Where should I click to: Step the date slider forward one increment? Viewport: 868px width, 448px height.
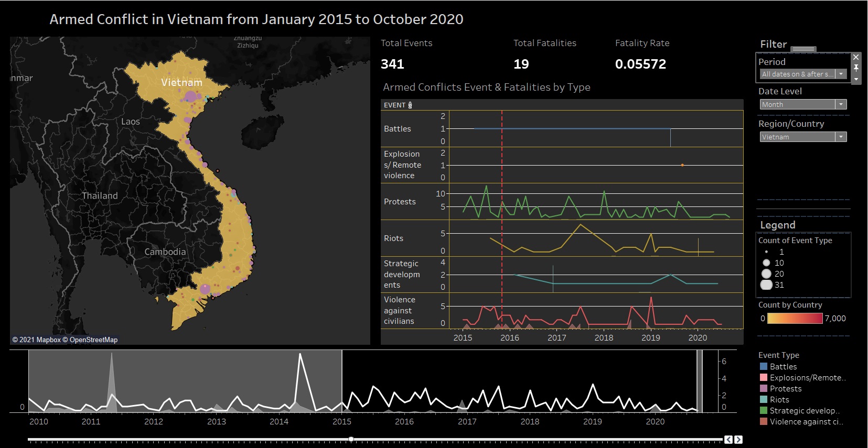click(738, 440)
